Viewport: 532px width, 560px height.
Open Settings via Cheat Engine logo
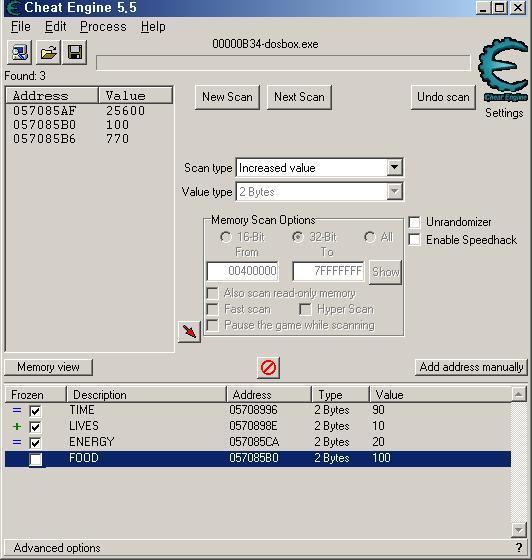tap(503, 69)
